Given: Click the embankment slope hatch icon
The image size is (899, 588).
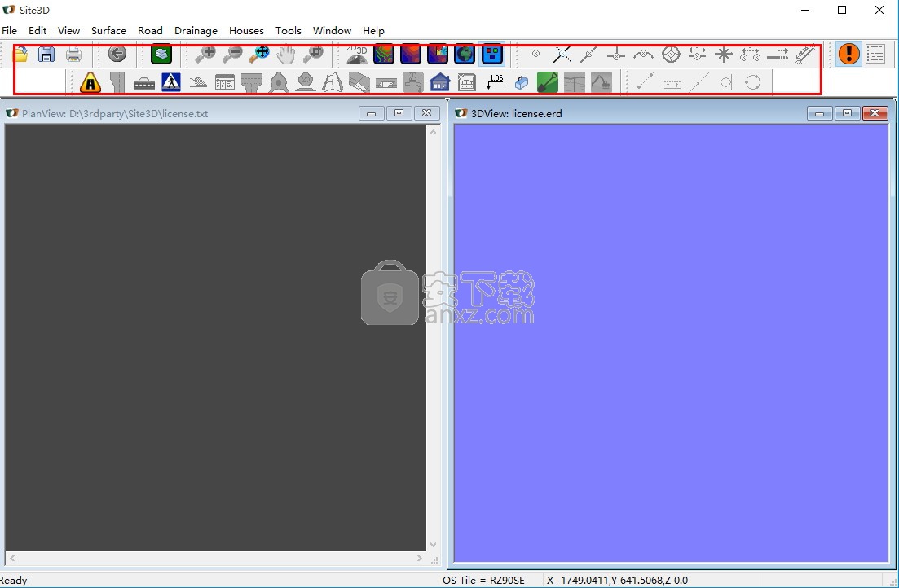Looking at the screenshot, I should click(198, 83).
